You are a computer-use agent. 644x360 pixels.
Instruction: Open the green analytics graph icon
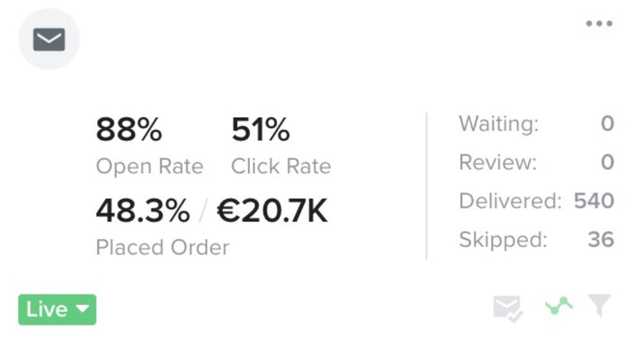tap(559, 306)
